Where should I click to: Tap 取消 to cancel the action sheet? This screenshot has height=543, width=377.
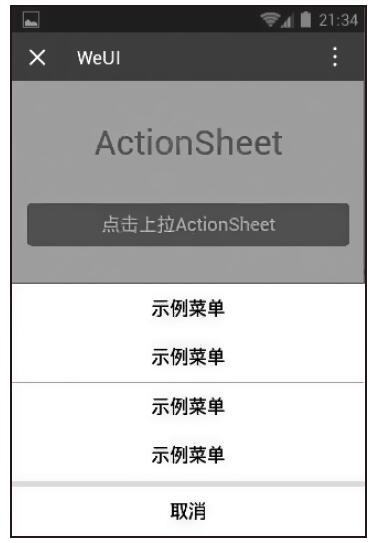click(x=188, y=511)
